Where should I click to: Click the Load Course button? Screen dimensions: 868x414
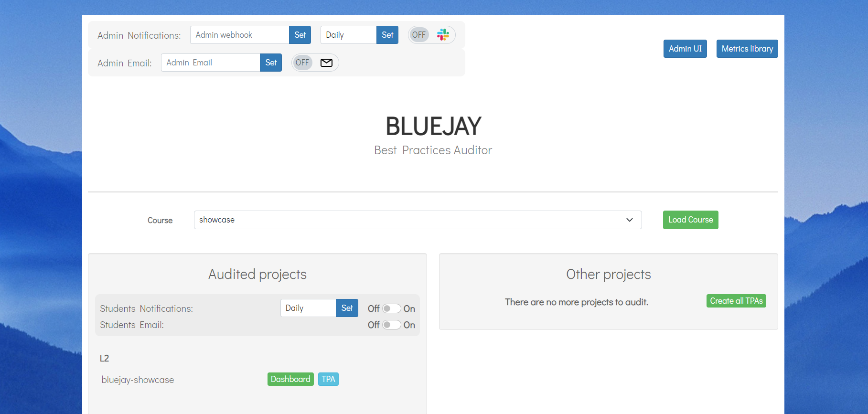[690, 220]
